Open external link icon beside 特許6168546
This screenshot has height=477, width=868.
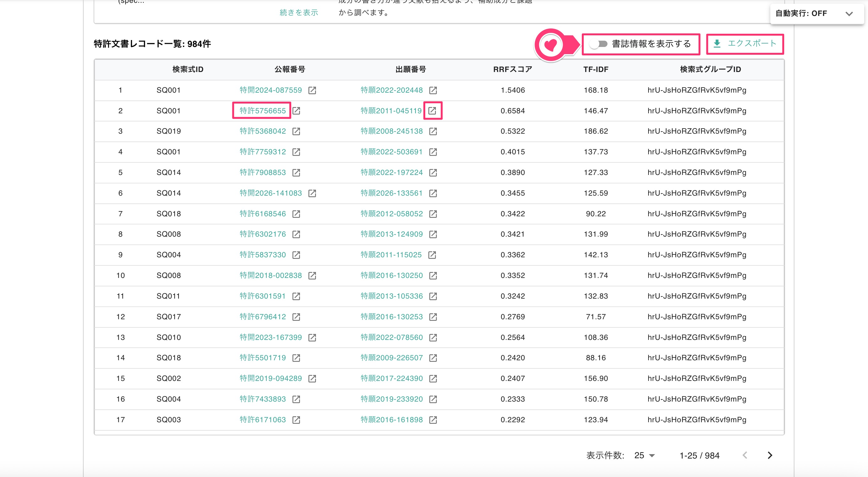(296, 214)
